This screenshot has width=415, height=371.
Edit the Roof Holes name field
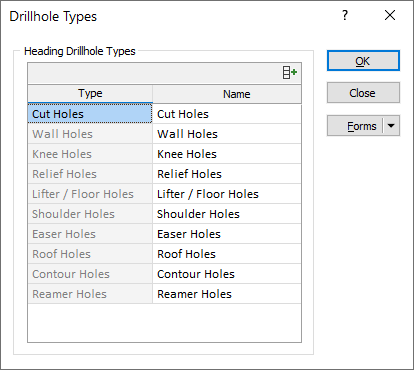point(227,254)
